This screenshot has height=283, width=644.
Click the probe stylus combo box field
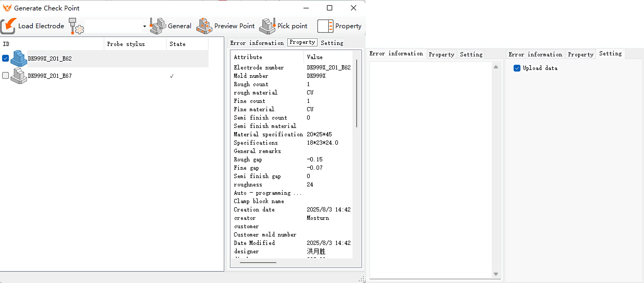click(113, 26)
